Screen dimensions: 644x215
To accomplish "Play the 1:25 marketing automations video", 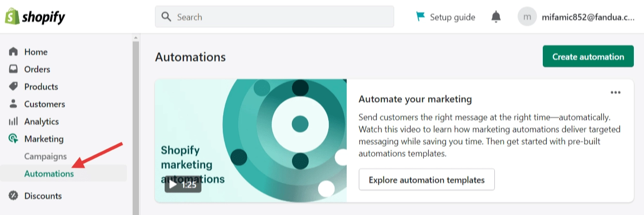I will tap(183, 185).
